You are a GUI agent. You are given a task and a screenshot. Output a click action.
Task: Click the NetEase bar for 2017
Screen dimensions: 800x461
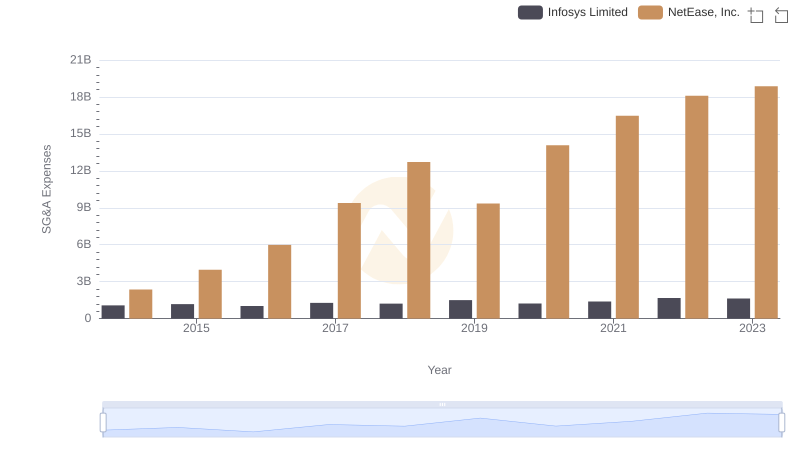349,261
